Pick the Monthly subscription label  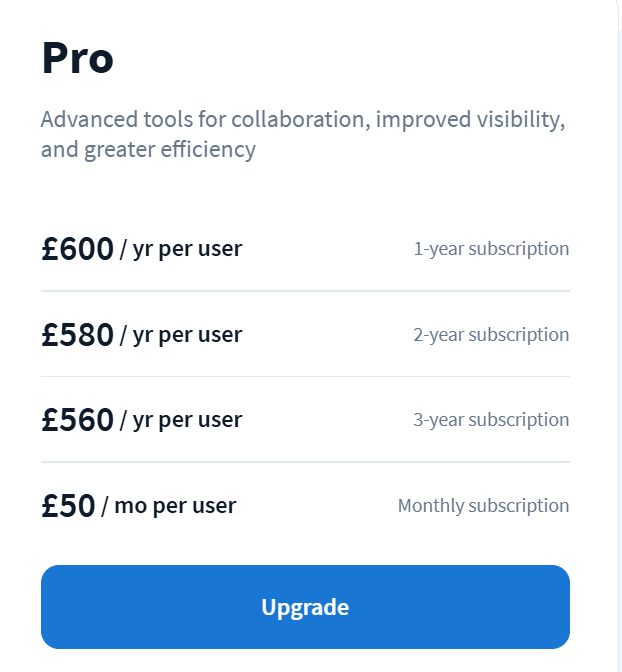pyautogui.click(x=483, y=506)
